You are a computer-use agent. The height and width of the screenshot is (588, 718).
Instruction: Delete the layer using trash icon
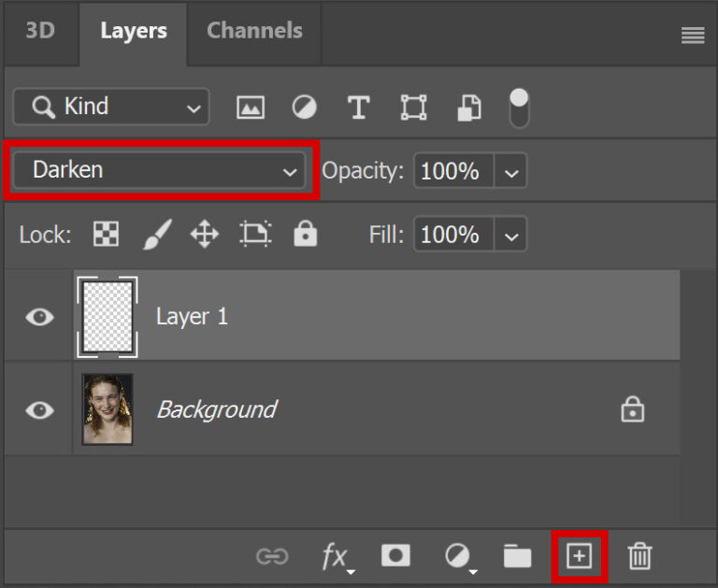point(639,556)
